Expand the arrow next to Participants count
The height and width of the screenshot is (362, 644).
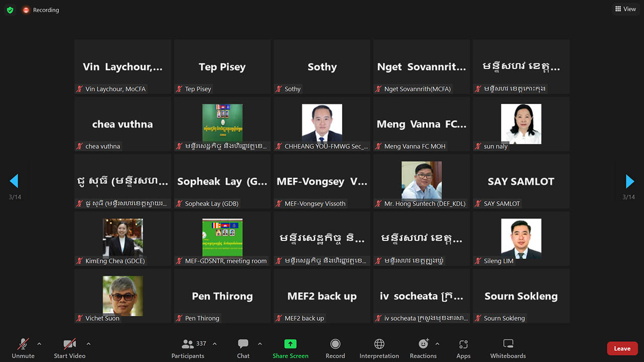click(214, 344)
